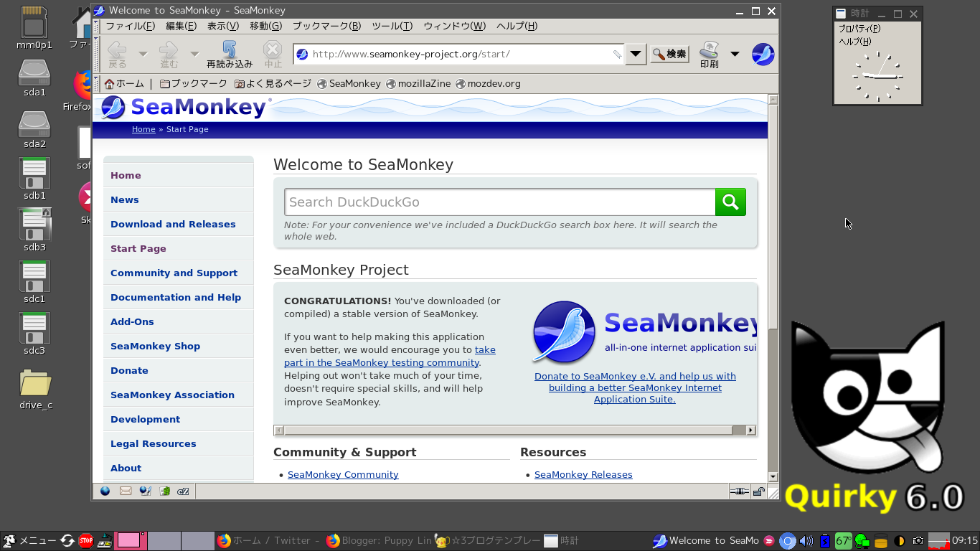Click in the Search DuckDuckGo input field

coord(500,202)
